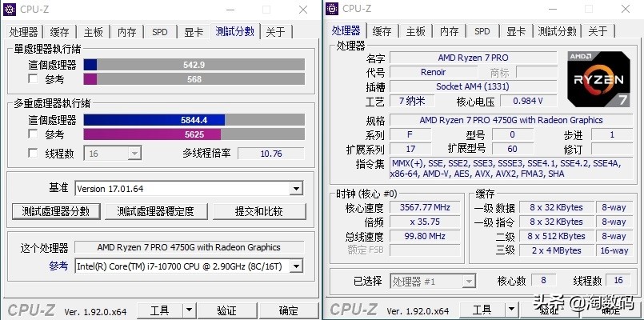
Task: Open the thread count dropdown showing 16
Action: click(113, 154)
